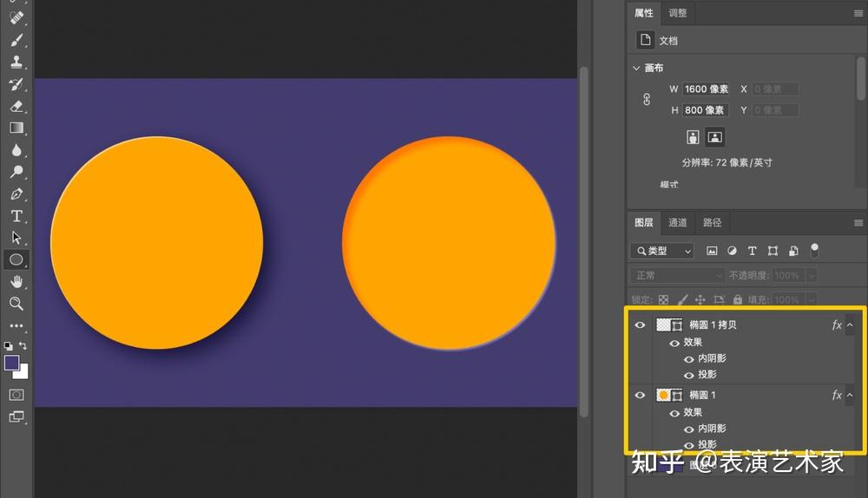This screenshot has height=498, width=868.
Task: Open the 类型 layer filter dropdown
Action: point(662,252)
